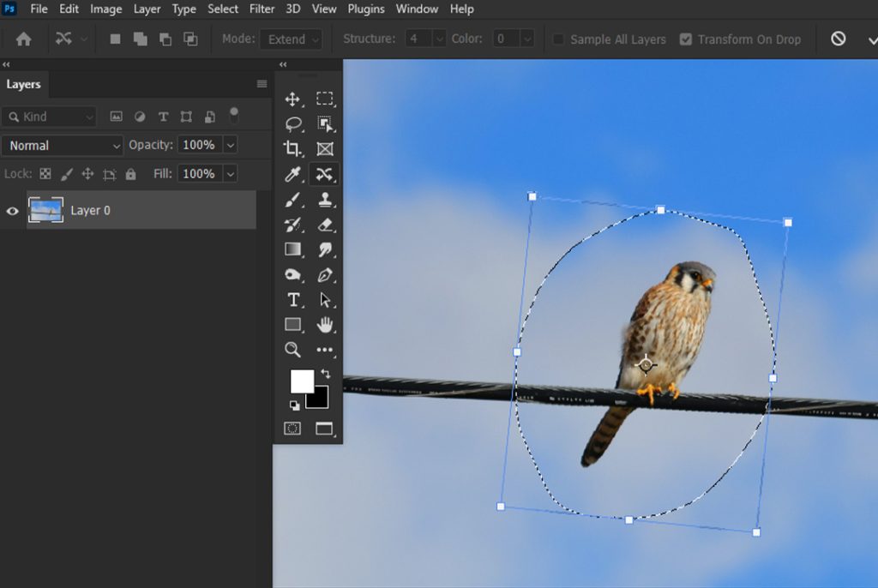
Task: Select the Content-Aware Move tool in the toolbox
Action: (x=324, y=174)
